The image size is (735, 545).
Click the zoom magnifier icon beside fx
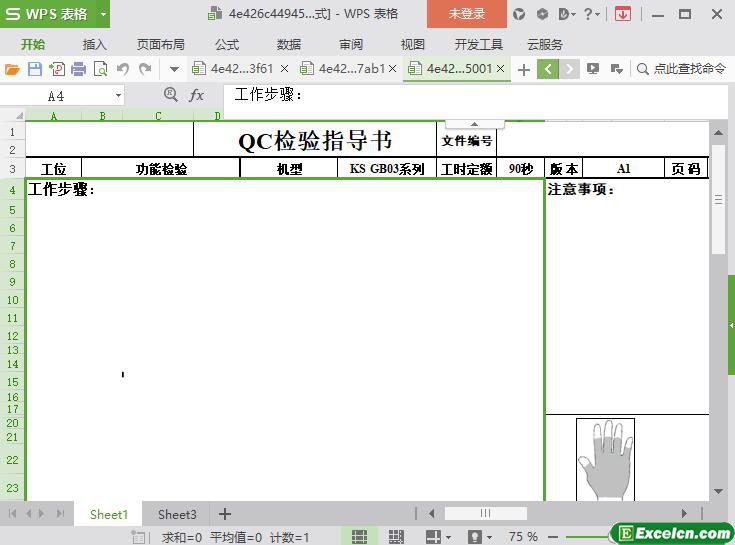click(171, 95)
